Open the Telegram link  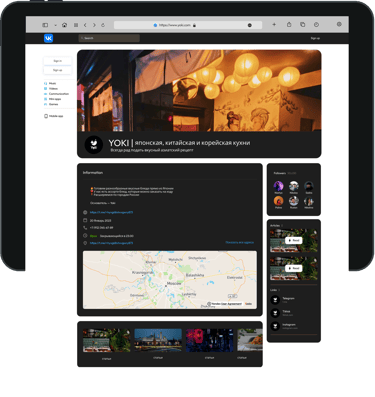coord(288,299)
